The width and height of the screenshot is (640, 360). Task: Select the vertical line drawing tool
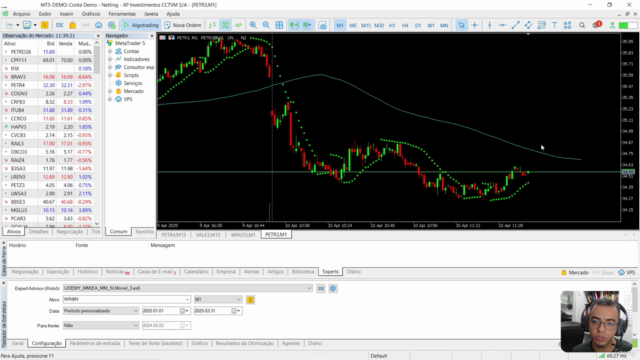489,25
